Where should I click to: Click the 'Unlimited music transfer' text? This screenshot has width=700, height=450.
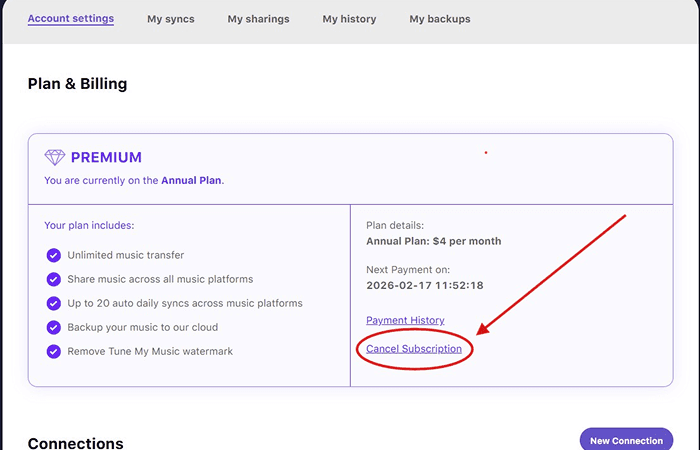coord(125,255)
